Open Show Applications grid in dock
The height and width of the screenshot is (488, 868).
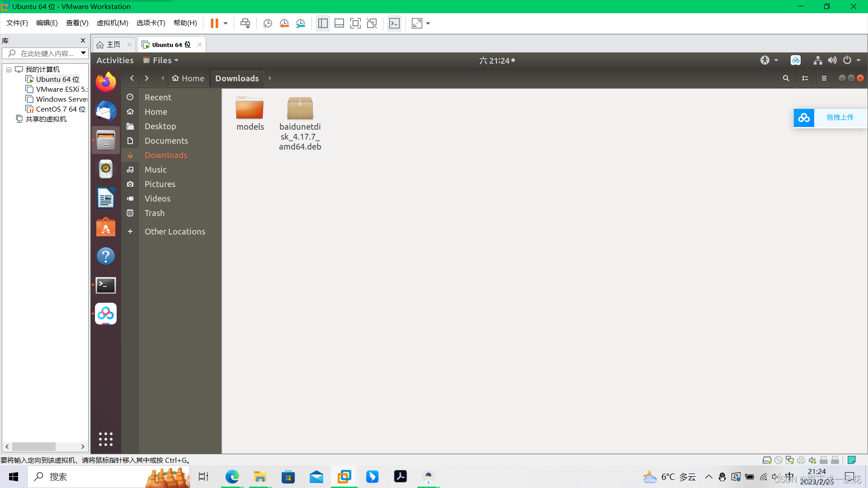click(x=106, y=439)
